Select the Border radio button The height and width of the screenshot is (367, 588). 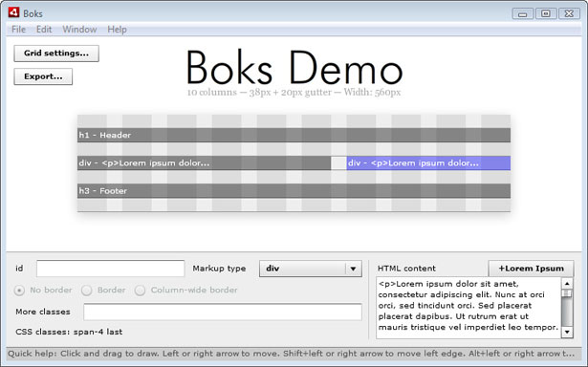(x=87, y=291)
